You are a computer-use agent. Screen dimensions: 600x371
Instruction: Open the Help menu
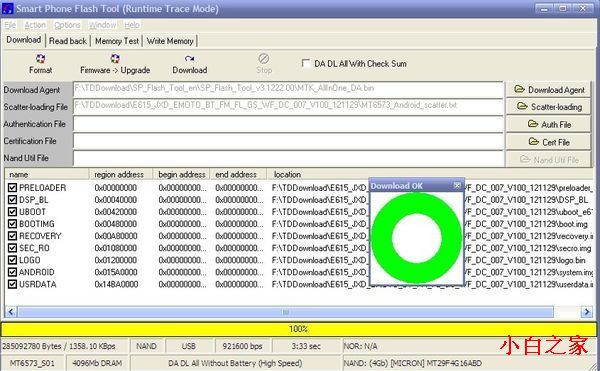point(132,25)
